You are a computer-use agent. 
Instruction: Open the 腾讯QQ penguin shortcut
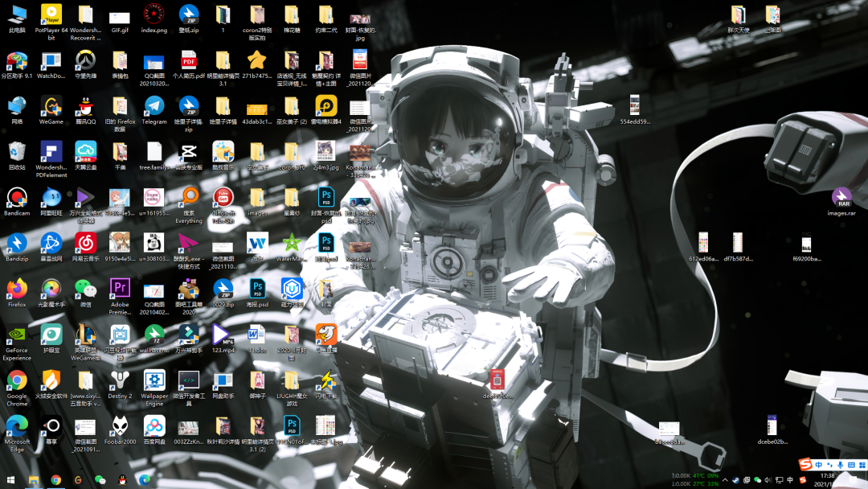click(85, 109)
